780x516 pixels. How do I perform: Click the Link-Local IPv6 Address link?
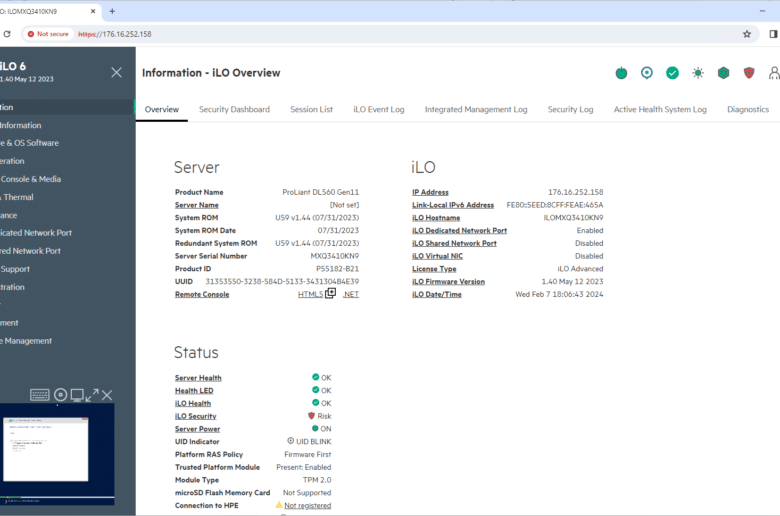453,205
